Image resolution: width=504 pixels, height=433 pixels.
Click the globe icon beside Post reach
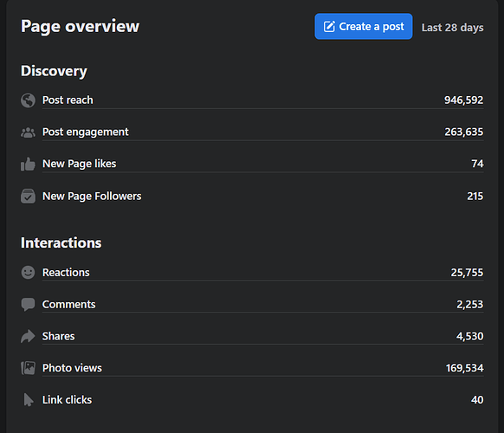point(28,100)
